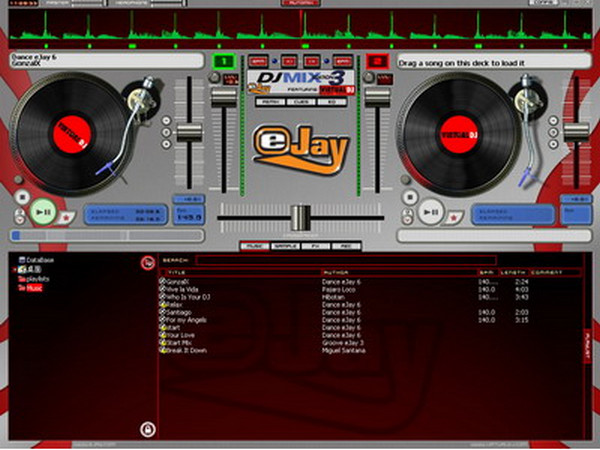This screenshot has height=450, width=600.
Task: Click the top pitch button beside left turntable
Action: coord(166,121)
